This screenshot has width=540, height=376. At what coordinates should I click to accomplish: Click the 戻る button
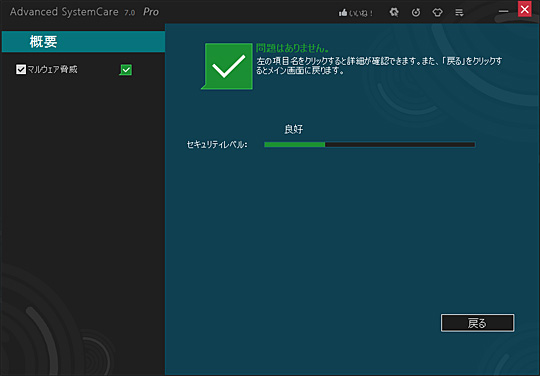coord(478,323)
